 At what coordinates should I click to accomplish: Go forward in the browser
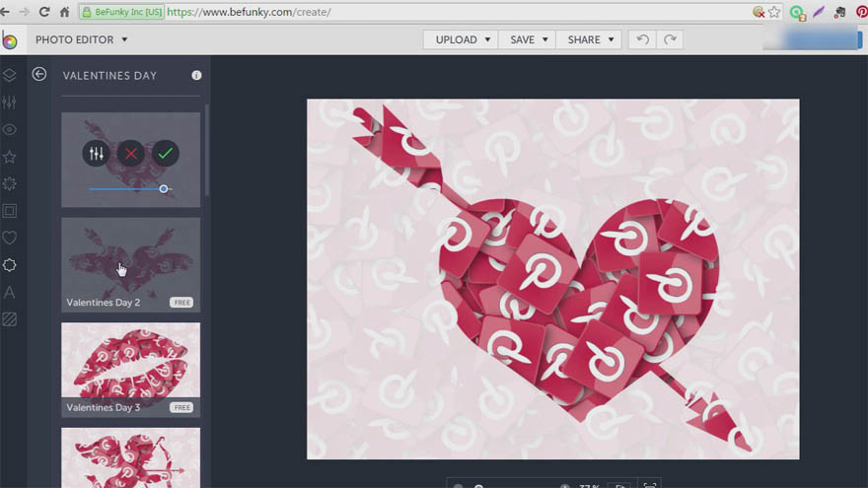[x=24, y=12]
